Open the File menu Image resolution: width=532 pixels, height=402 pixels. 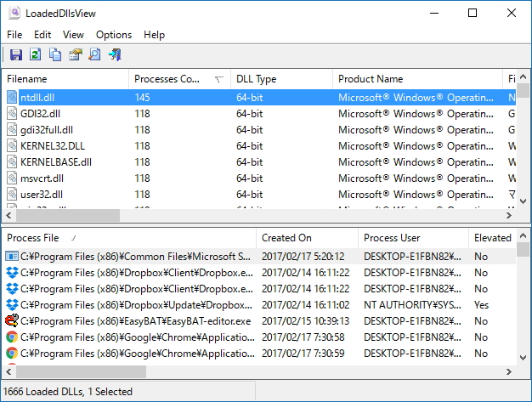pos(14,35)
